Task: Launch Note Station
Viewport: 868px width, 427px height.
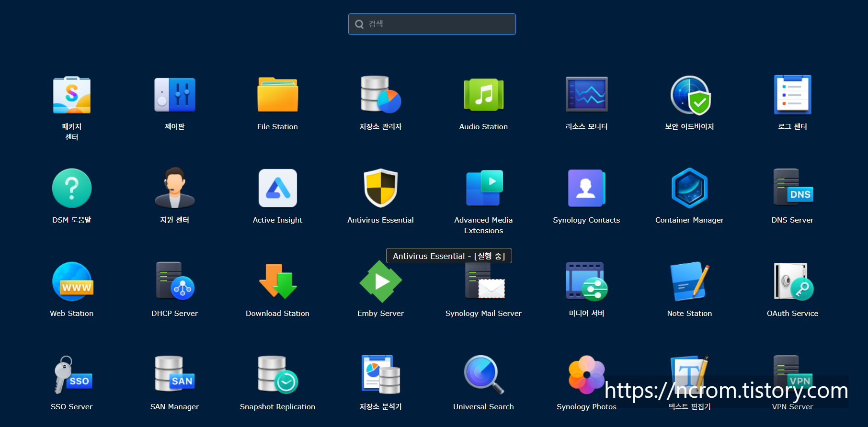Action: pyautogui.click(x=690, y=281)
